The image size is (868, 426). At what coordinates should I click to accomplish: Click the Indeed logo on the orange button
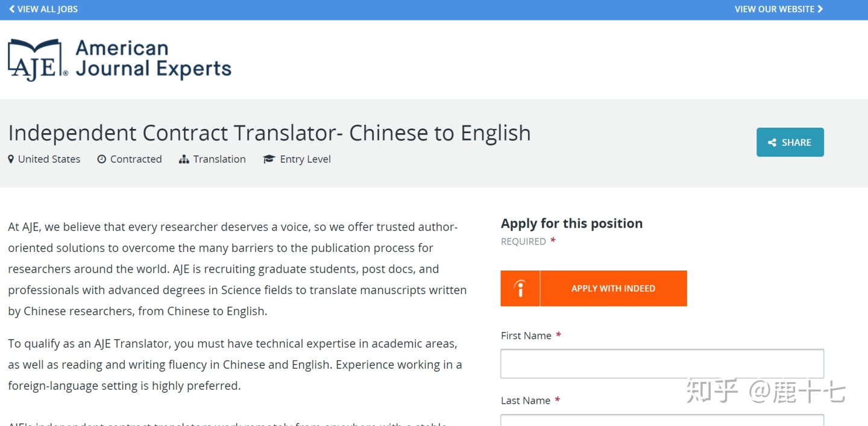[520, 289]
